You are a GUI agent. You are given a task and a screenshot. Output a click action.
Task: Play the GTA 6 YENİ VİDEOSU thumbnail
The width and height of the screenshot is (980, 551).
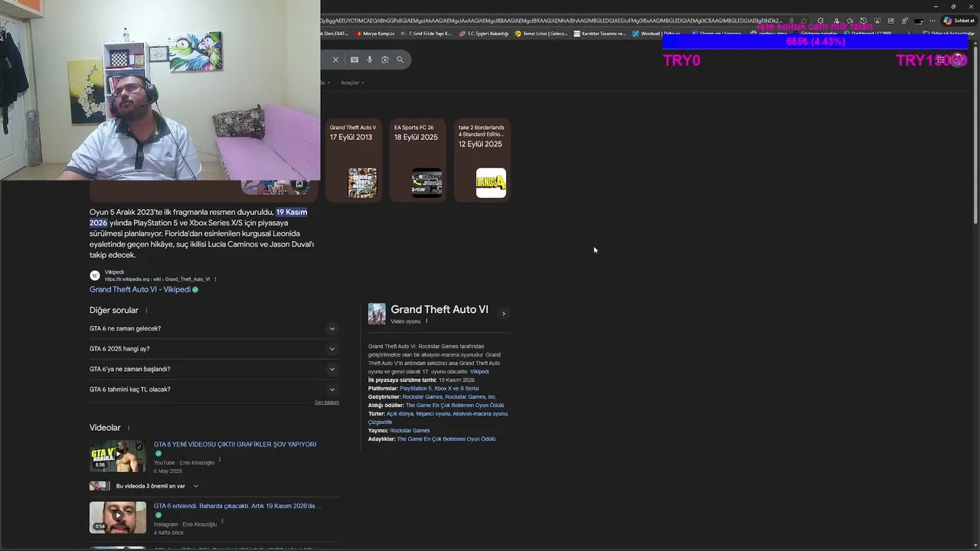[118, 456]
